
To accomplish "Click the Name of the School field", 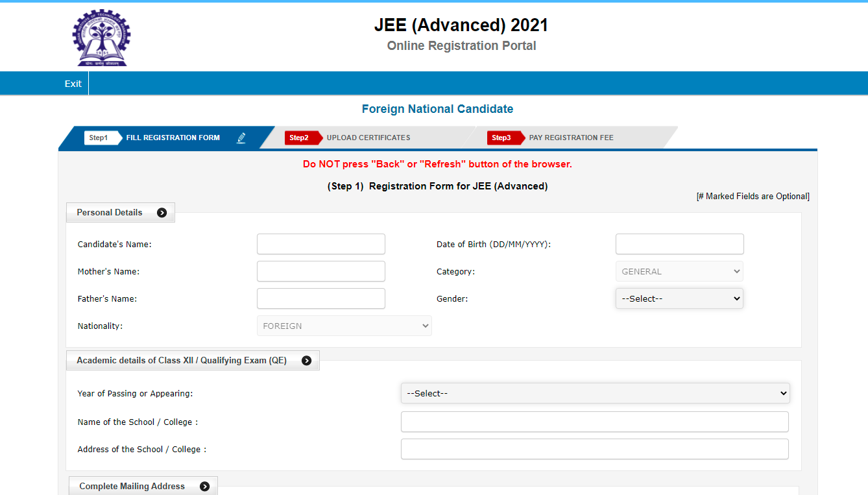I will pos(594,422).
